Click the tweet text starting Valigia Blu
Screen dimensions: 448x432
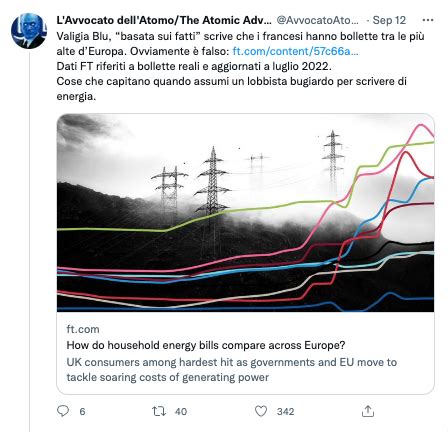pyautogui.click(x=240, y=66)
